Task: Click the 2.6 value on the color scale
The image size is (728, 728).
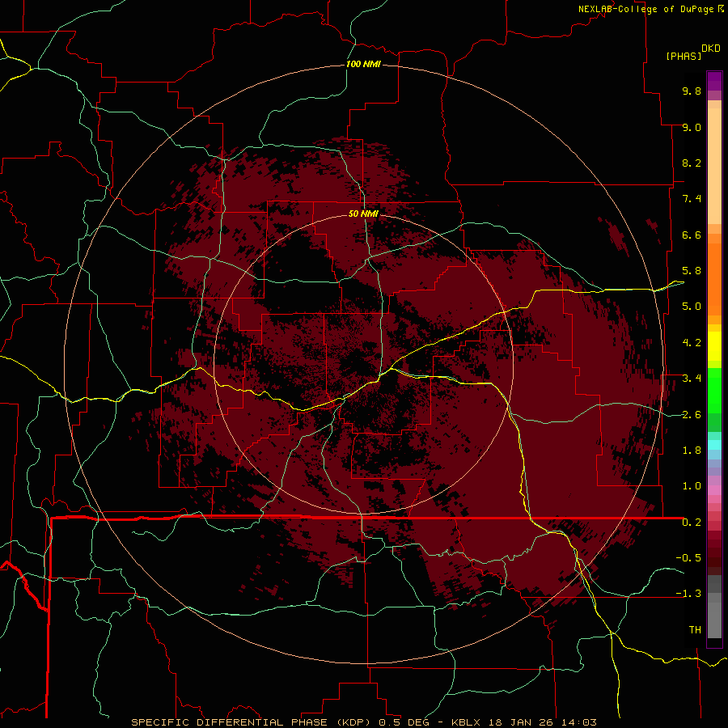Action: click(692, 415)
